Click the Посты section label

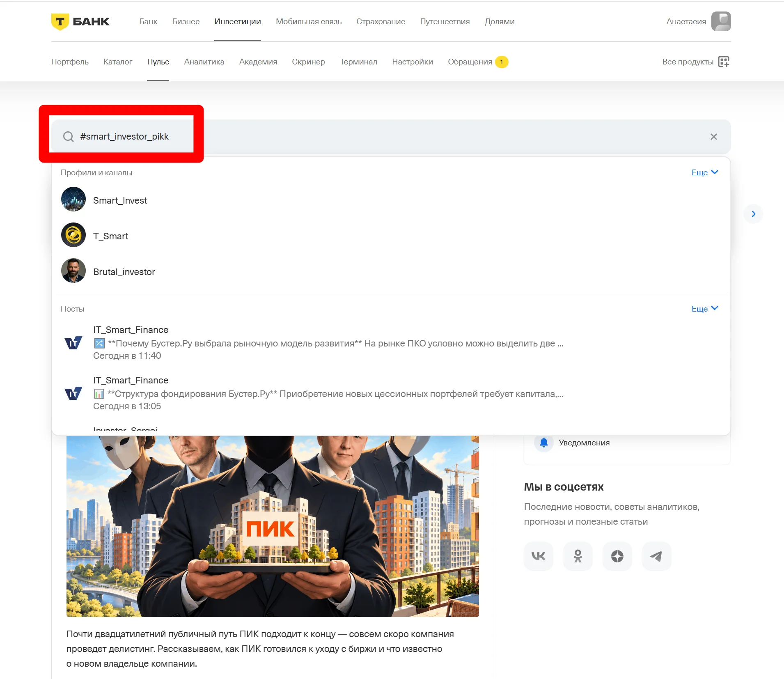click(73, 309)
